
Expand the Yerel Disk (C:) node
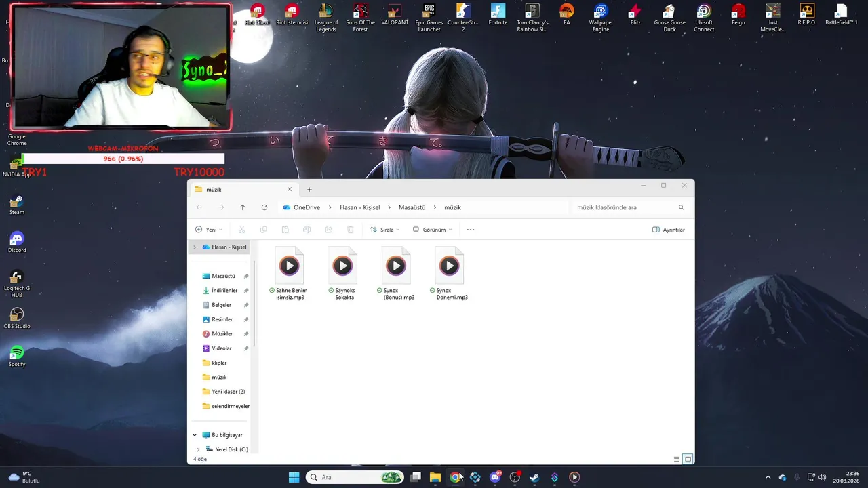pyautogui.click(x=198, y=449)
